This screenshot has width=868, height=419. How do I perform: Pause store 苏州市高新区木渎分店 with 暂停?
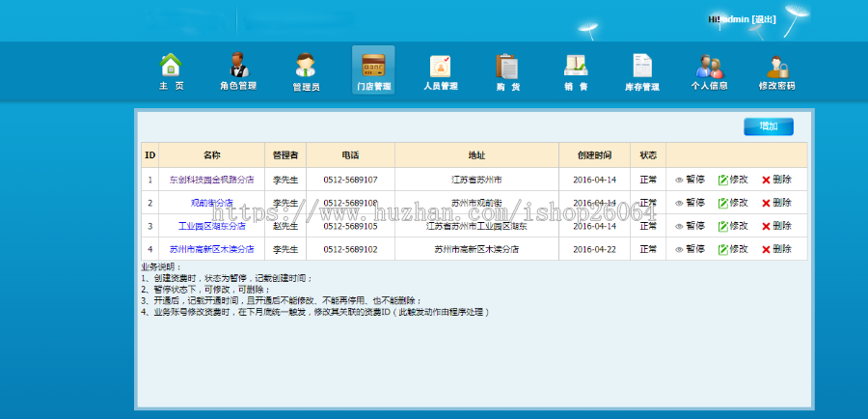(690, 249)
